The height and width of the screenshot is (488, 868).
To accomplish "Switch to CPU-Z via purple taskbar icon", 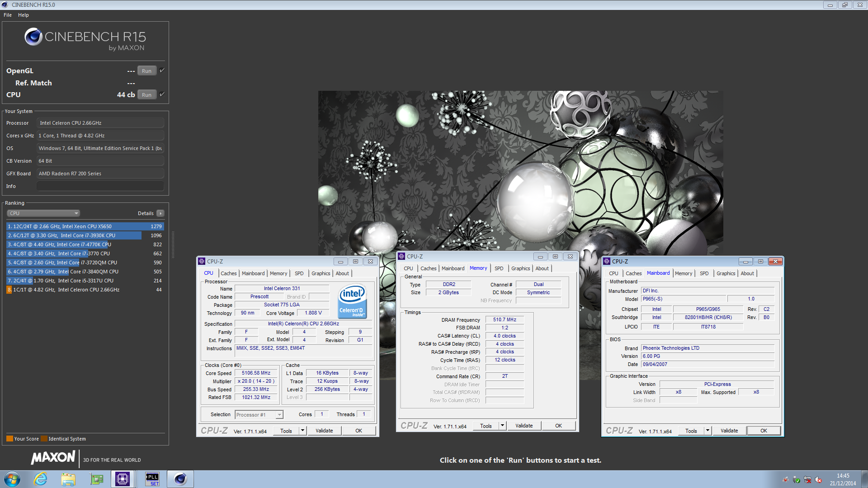I will click(123, 479).
